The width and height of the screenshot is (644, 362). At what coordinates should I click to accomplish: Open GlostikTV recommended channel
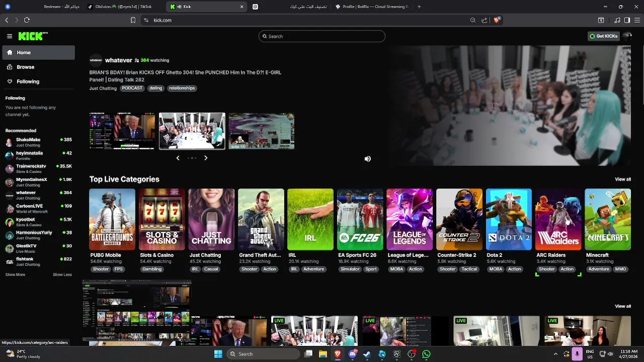tap(38, 248)
